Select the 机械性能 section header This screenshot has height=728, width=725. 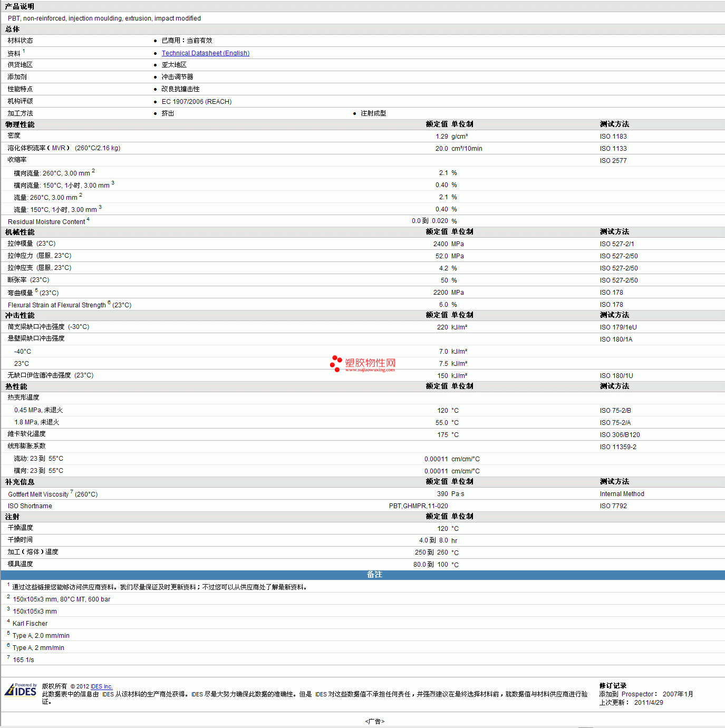click(x=20, y=232)
